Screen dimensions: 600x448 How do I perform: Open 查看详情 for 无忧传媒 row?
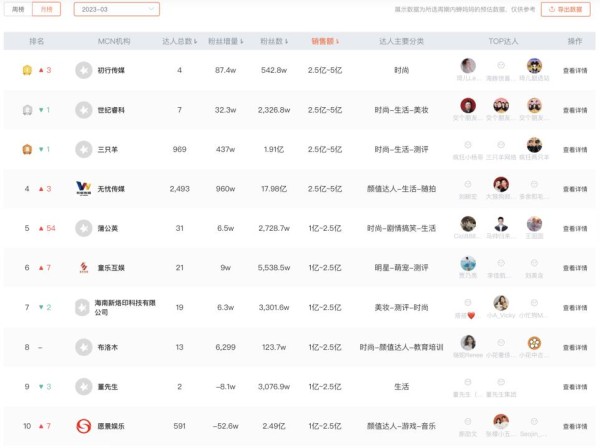coord(575,188)
